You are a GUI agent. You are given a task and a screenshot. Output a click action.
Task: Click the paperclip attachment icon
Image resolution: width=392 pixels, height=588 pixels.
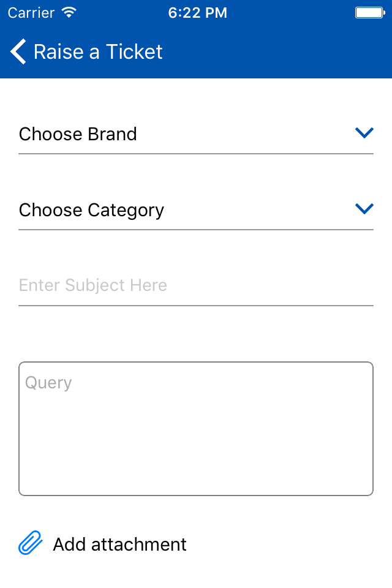[x=31, y=543]
